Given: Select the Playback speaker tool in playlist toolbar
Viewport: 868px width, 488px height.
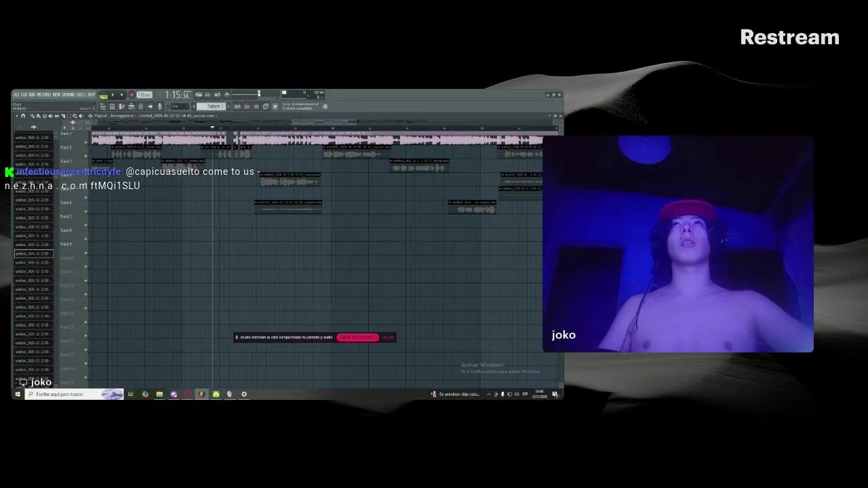Looking at the screenshot, I should (81, 116).
